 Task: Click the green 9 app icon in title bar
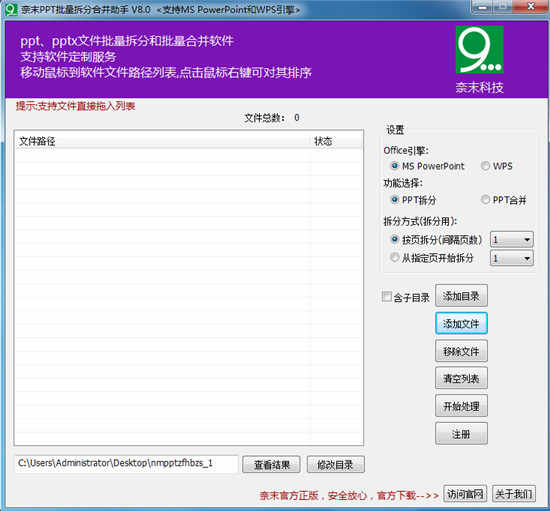[x=11, y=9]
